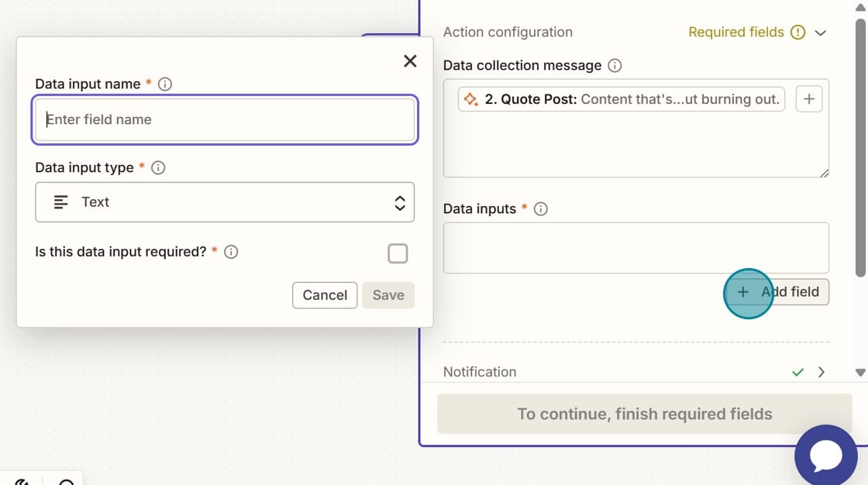Click the Save button
Screen dimensions: 868x485
388,295
